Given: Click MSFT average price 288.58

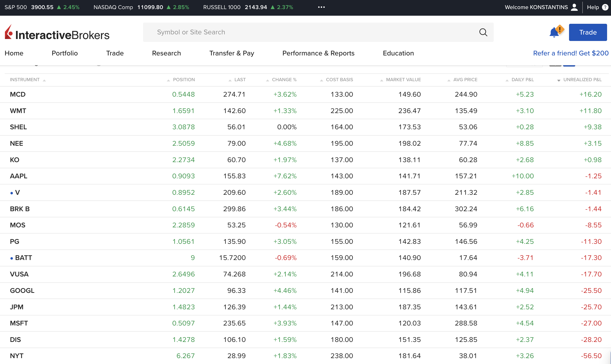Looking at the screenshot, I should [x=466, y=323].
